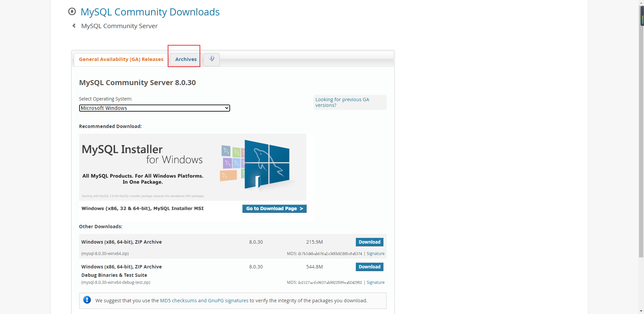The height and width of the screenshot is (314, 644).
Task: Open MD5 checksums and GnuPG signatures link
Action: click(x=204, y=301)
